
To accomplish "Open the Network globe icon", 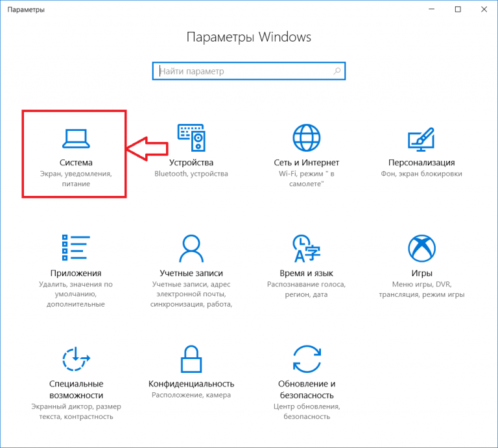I will pyautogui.click(x=307, y=137).
